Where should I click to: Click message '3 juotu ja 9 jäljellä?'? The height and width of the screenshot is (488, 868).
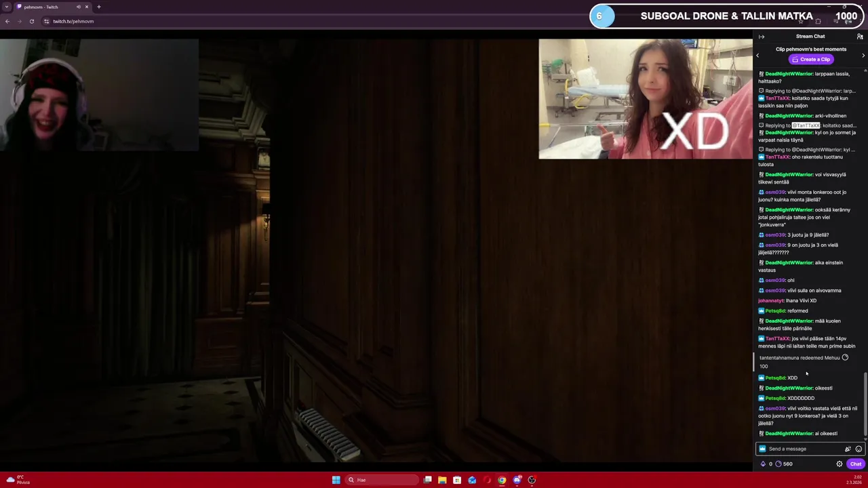808,235
